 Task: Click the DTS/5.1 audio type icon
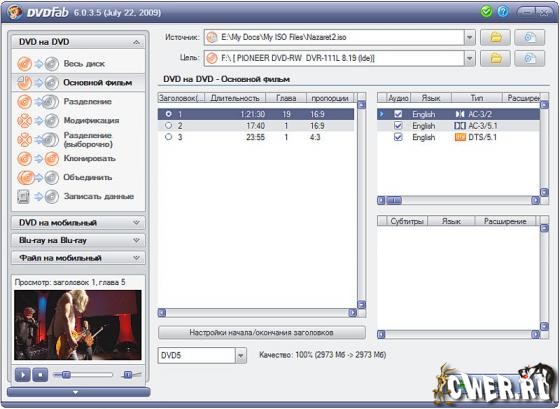pos(460,137)
